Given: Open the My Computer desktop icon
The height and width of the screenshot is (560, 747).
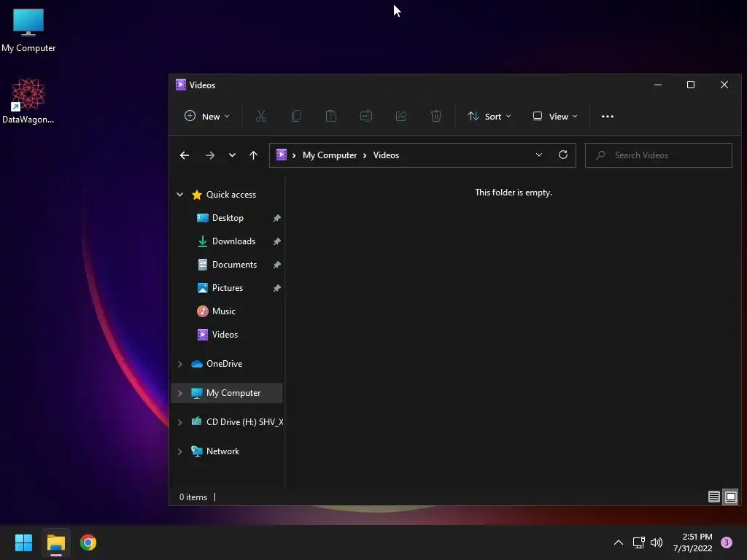Looking at the screenshot, I should pyautogui.click(x=28, y=30).
